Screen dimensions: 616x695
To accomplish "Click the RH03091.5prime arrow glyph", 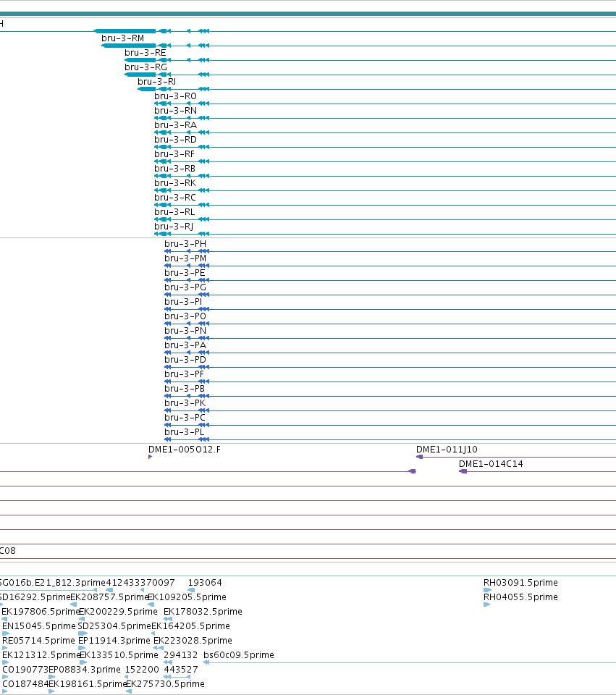I will (487, 590).
